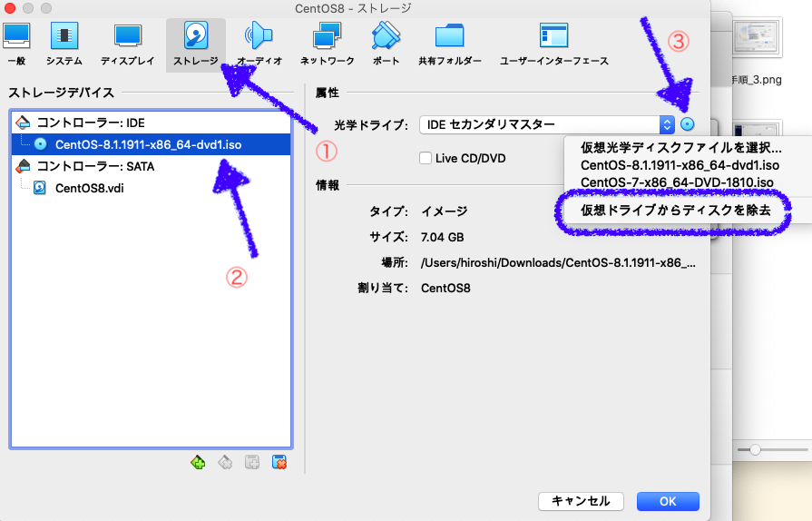This screenshot has width=812, height=521.
Task: Open the システム settings icon
Action: tap(64, 44)
